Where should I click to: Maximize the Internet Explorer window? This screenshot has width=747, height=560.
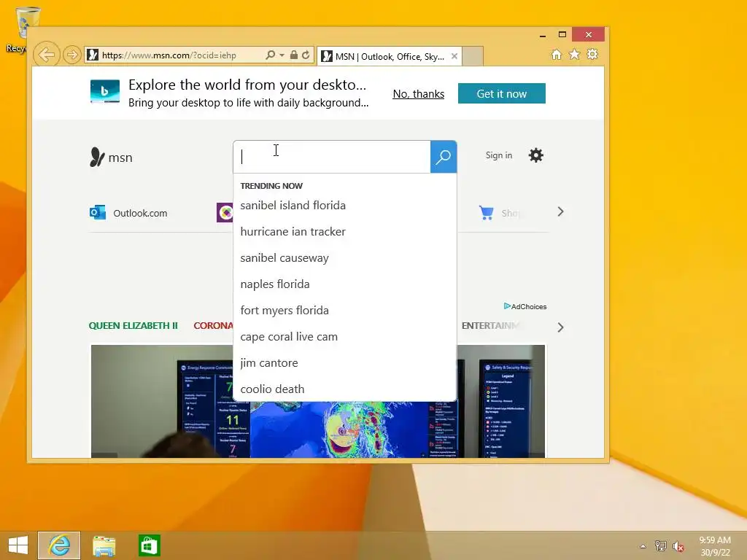coord(562,34)
